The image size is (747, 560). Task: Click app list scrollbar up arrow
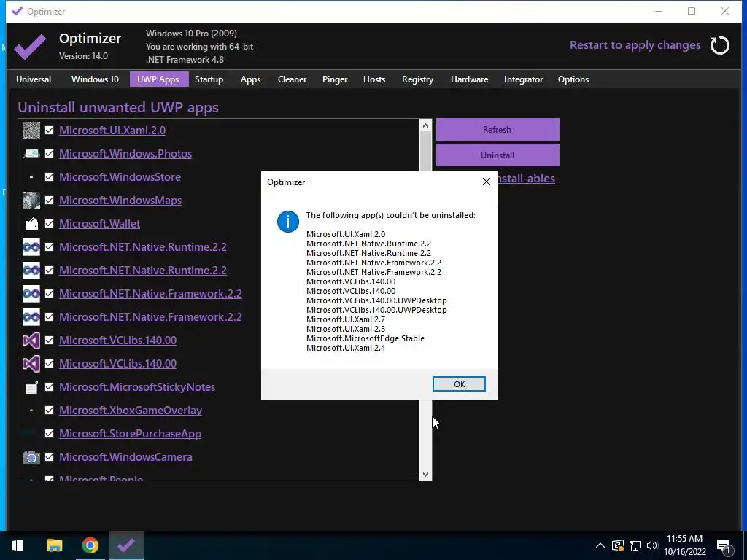[425, 125]
